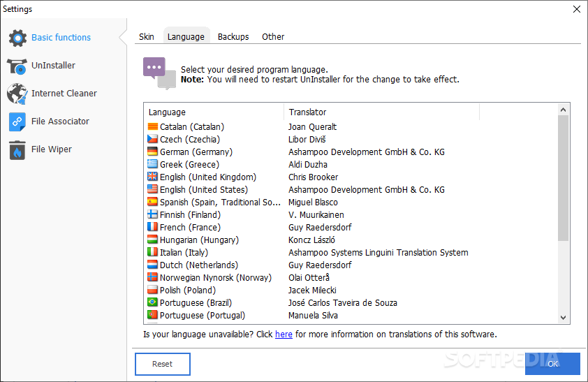The width and height of the screenshot is (588, 382).
Task: Click translator name Jacek Milecki
Action: pyautogui.click(x=312, y=290)
